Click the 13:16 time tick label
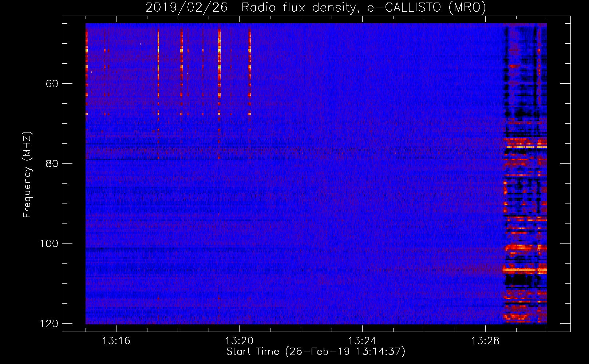Screen dimensions: 589x364 point(116,341)
